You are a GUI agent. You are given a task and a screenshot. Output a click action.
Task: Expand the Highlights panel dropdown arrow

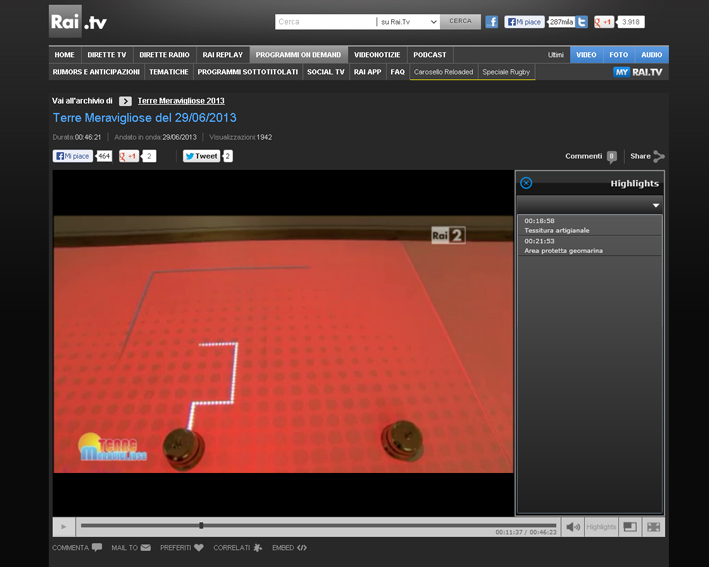[656, 205]
